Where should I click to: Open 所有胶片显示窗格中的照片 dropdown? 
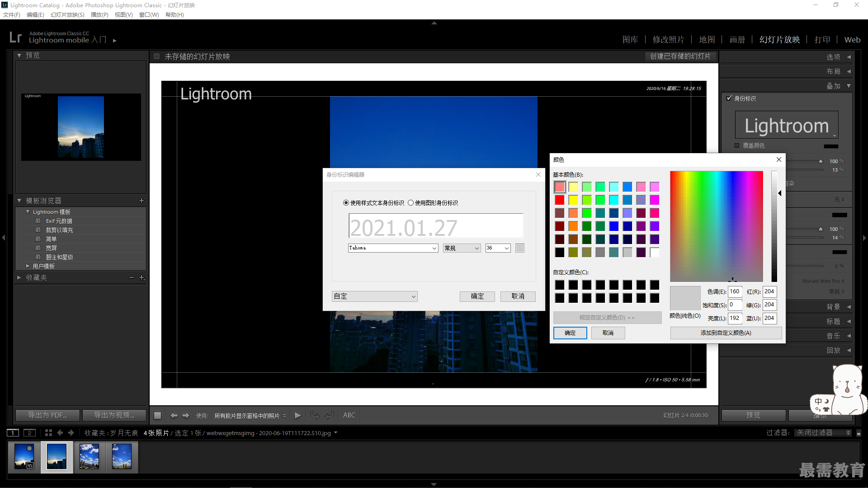250,416
